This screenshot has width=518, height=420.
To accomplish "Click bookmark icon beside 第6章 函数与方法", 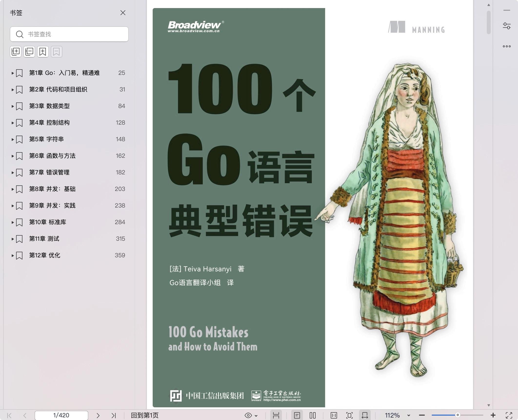I will point(19,156).
